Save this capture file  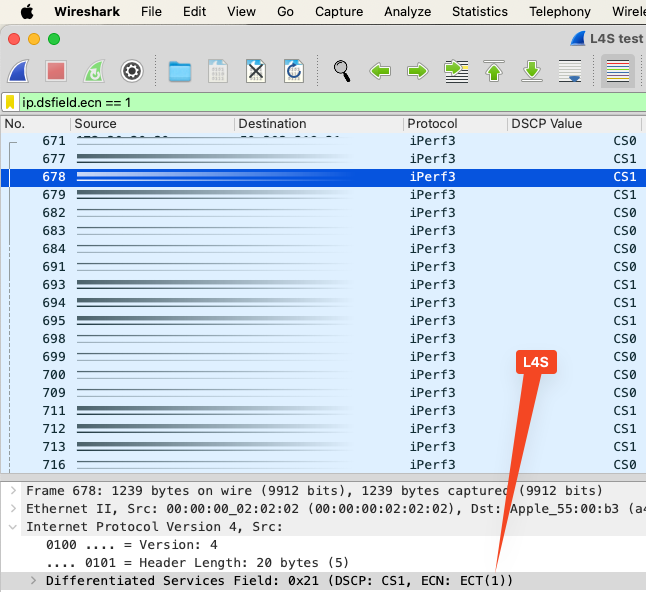(218, 71)
